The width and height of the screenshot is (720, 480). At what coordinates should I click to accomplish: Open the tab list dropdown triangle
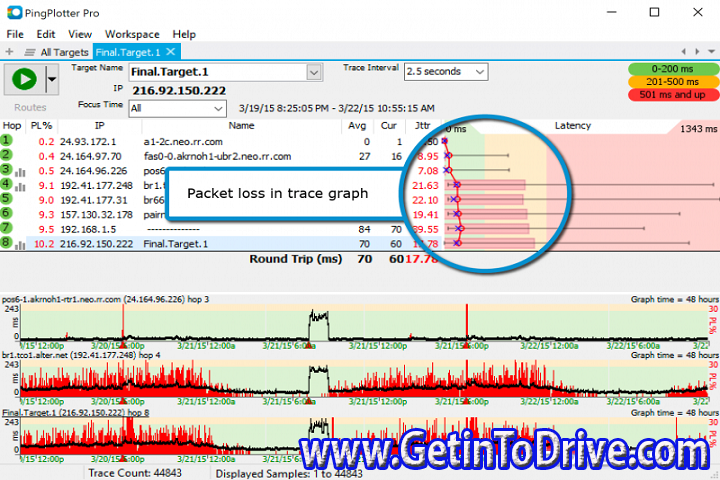(x=711, y=52)
